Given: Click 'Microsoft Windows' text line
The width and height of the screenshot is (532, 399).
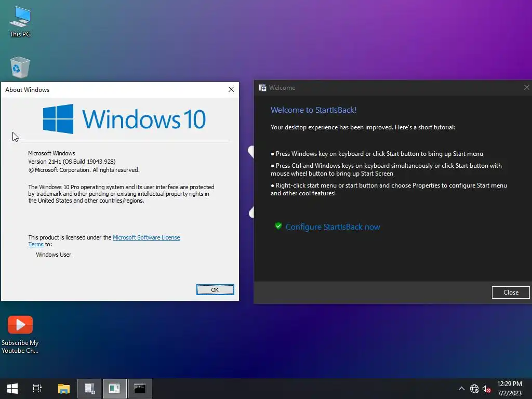Looking at the screenshot, I should (x=51, y=153).
